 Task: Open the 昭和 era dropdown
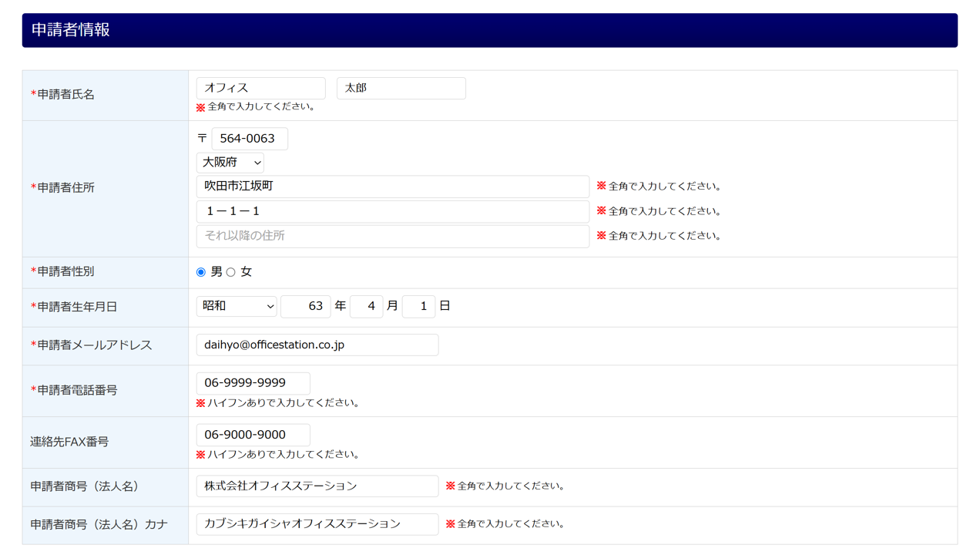pos(236,306)
